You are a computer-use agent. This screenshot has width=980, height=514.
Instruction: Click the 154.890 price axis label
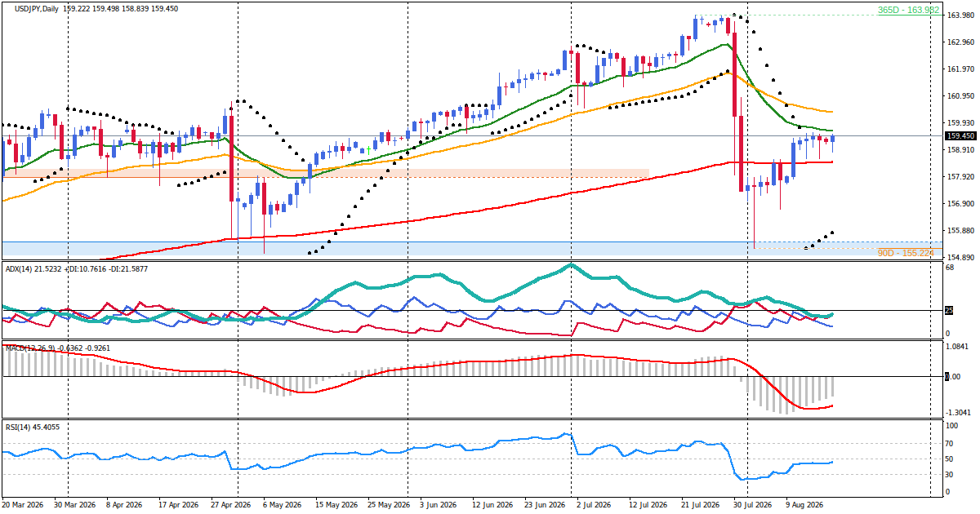click(x=961, y=258)
